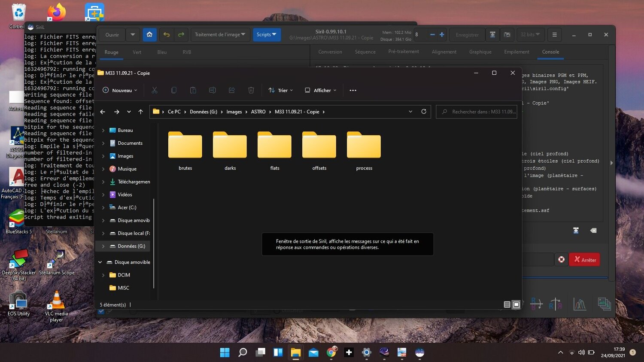Open the Scripts dropdown menu

(x=266, y=35)
